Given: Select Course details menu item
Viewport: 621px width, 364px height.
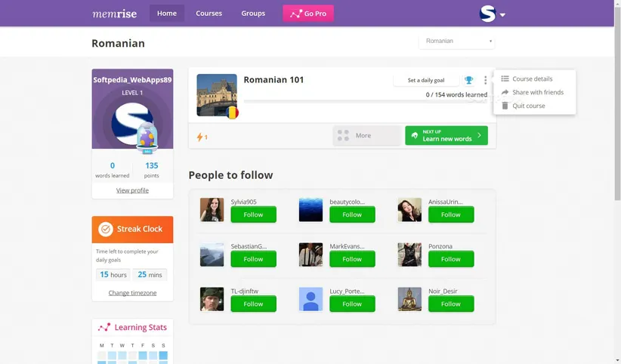Looking at the screenshot, I should [x=534, y=79].
